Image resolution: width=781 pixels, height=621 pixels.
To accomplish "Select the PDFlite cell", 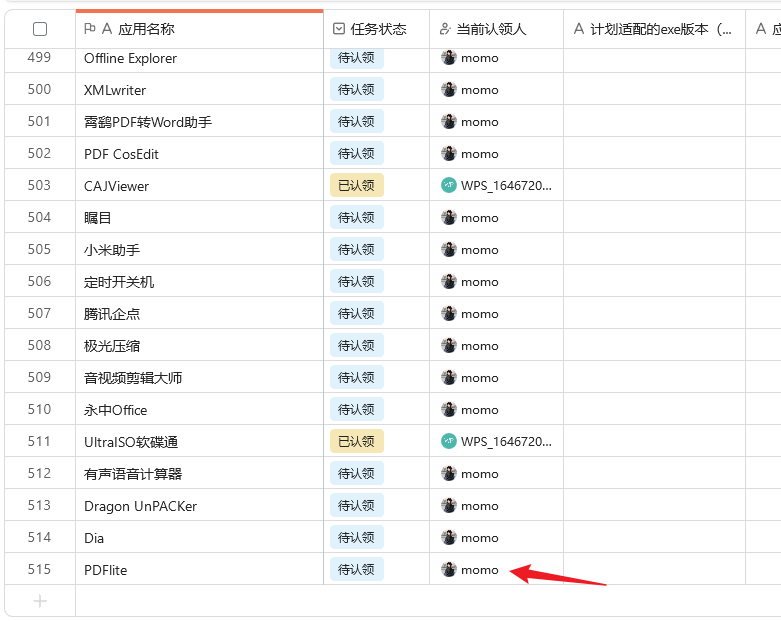I will (199, 570).
